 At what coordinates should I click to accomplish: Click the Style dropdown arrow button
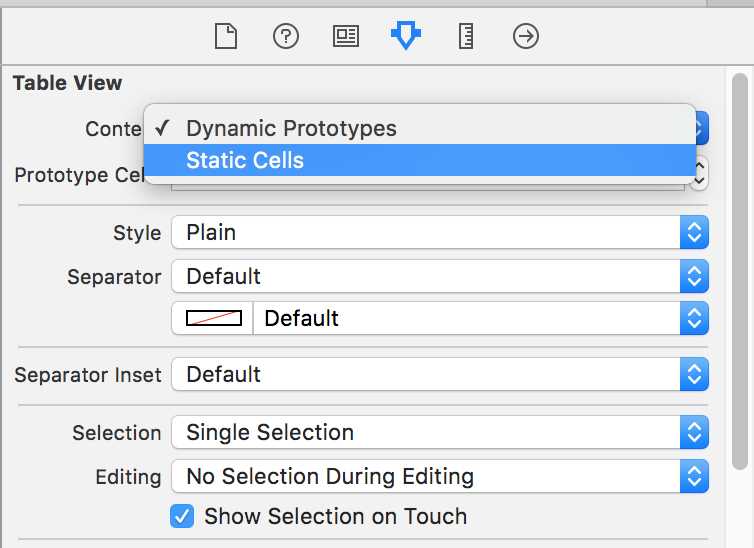(694, 232)
